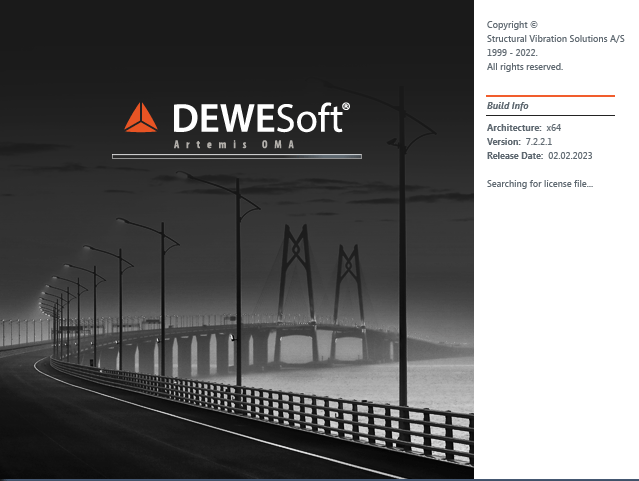
Task: Select the Build Info heading
Action: (507, 106)
